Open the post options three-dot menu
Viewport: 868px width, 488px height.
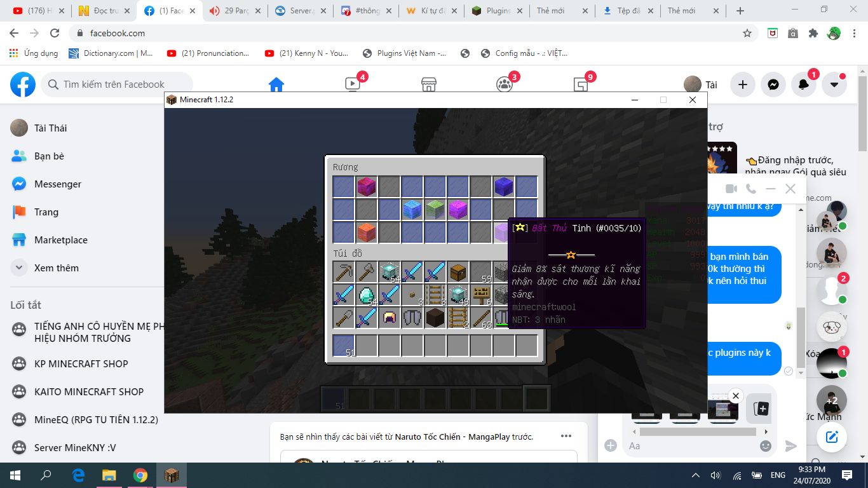click(566, 436)
